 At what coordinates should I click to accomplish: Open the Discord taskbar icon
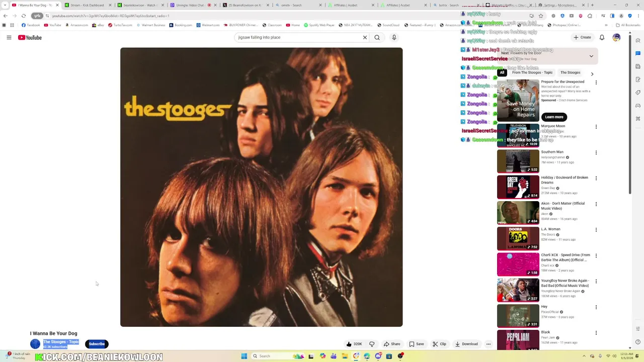tap(378, 356)
